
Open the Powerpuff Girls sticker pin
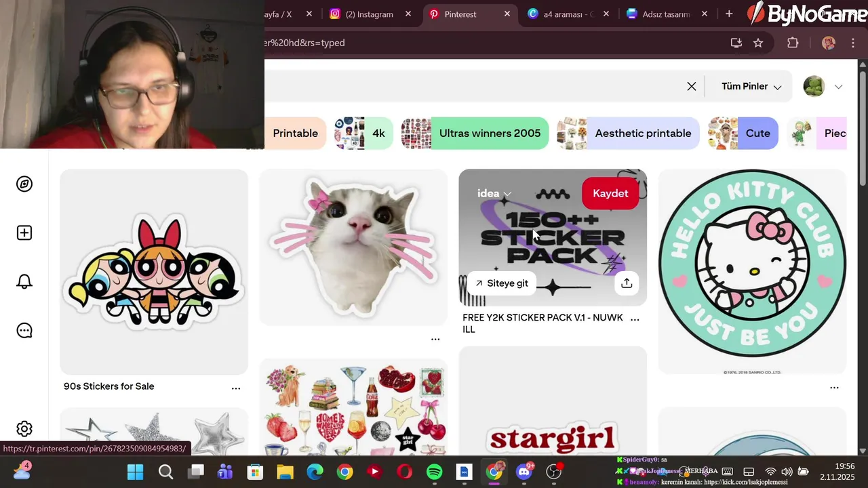pos(154,271)
